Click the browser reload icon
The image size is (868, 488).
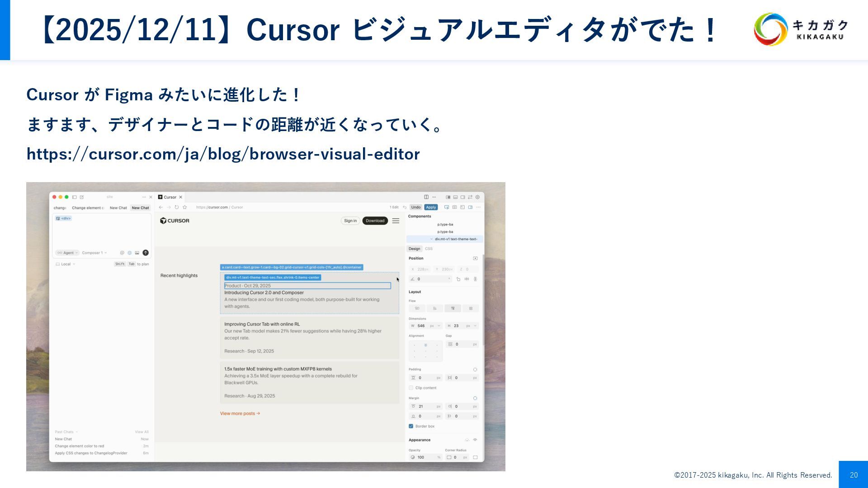(x=177, y=207)
